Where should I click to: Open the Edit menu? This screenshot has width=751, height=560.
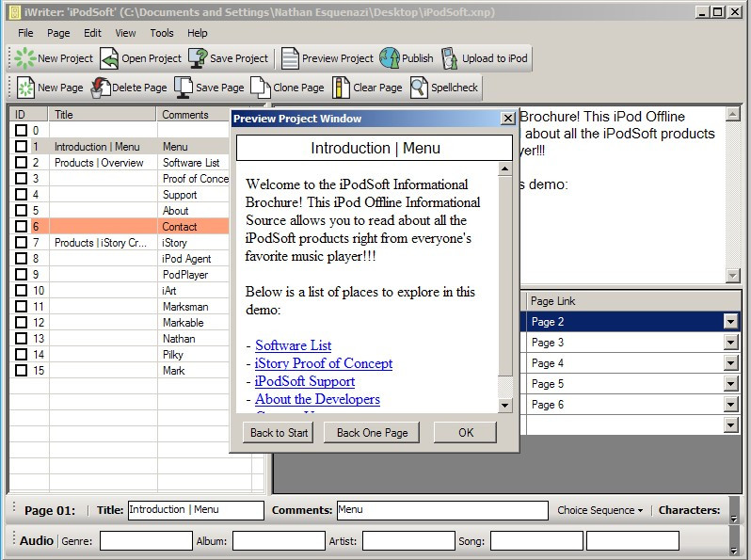pyautogui.click(x=92, y=33)
